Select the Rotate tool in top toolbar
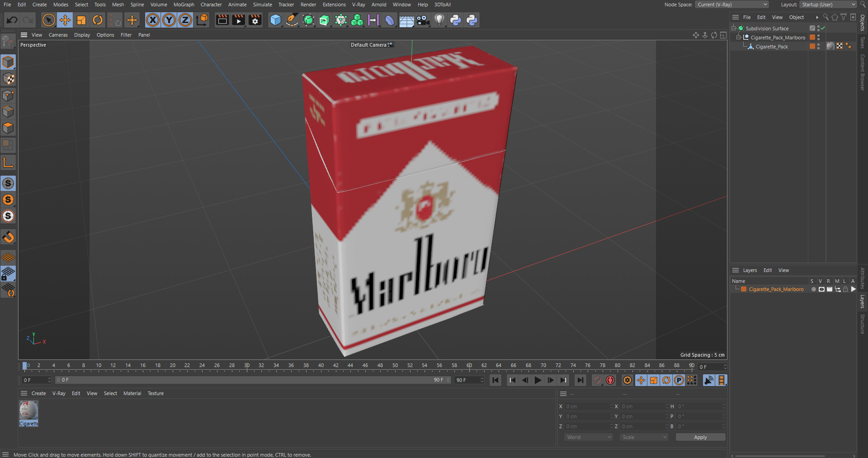Screen dimensions: 868x458 click(98, 20)
